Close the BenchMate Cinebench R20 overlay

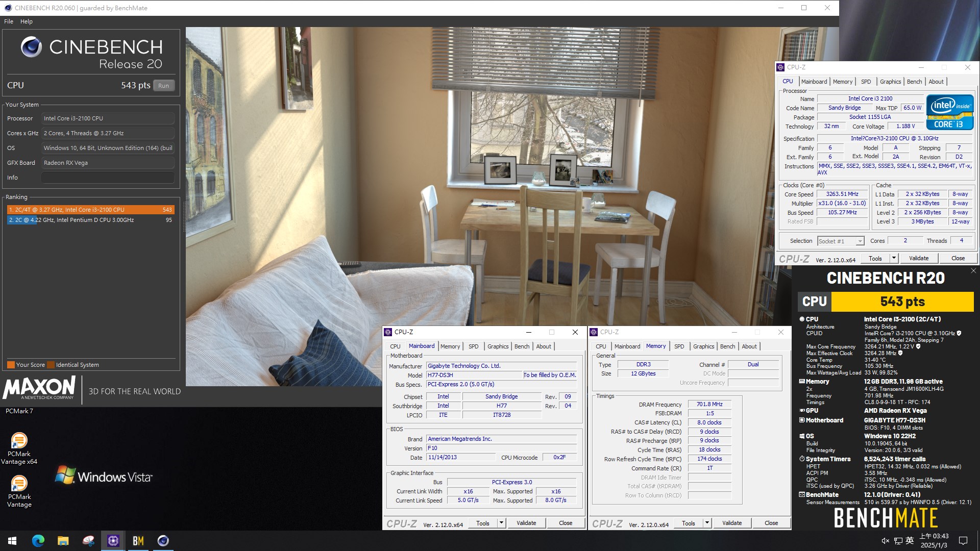click(x=973, y=271)
